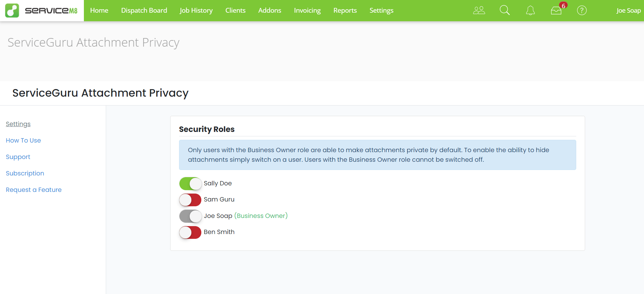Click the Sam Guru name label
Screen dimensions: 644x294
(x=219, y=199)
